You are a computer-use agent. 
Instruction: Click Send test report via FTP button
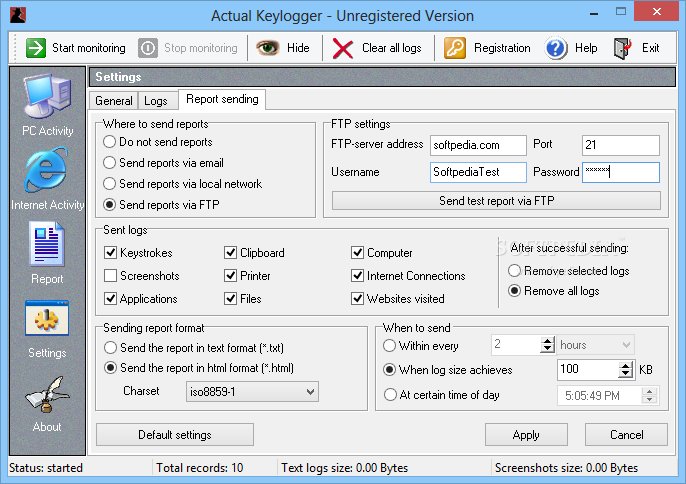(x=496, y=201)
